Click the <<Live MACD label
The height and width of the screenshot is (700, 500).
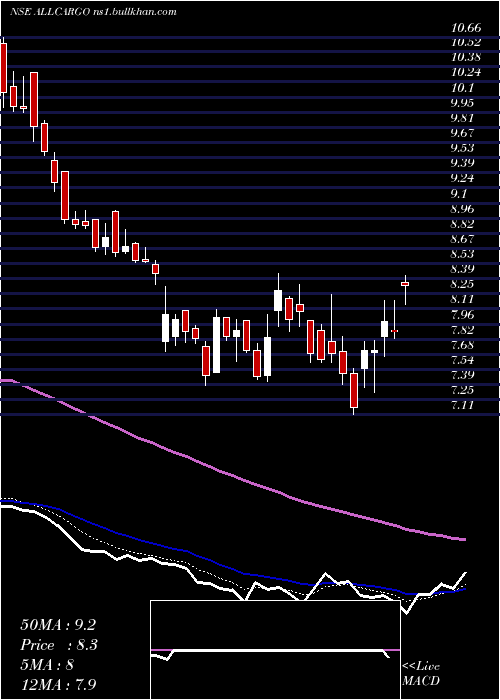(421, 674)
